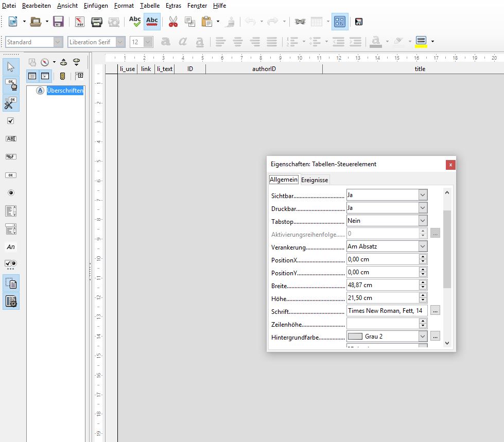Click the Zeilenhöhe input field

383,324
